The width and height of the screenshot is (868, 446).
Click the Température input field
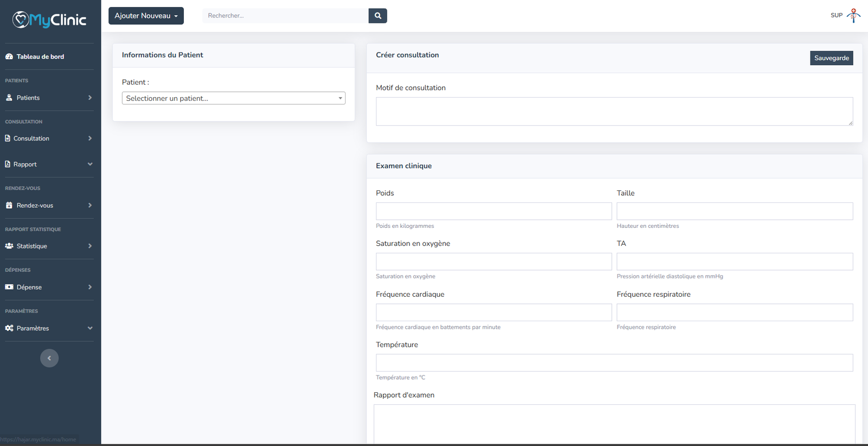614,362
